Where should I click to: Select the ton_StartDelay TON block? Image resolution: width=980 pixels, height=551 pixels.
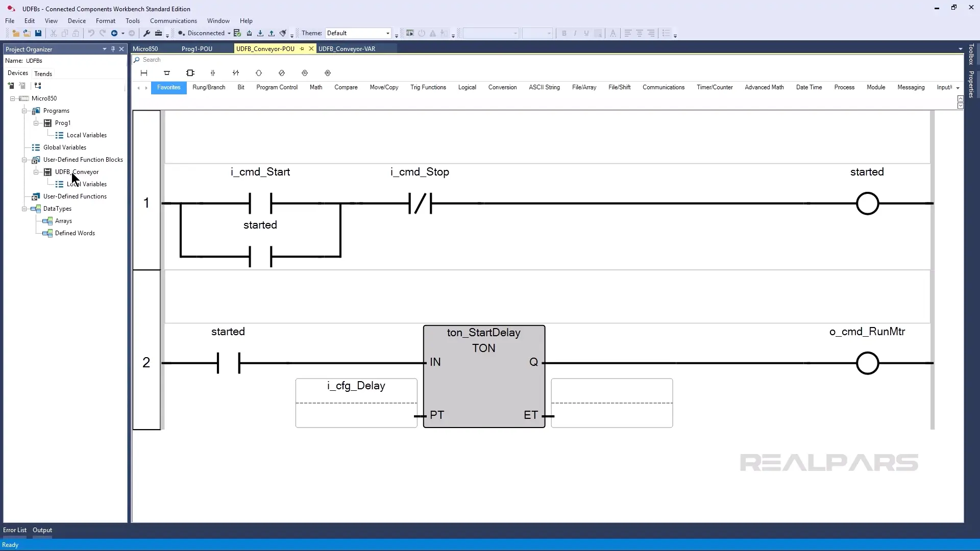pyautogui.click(x=484, y=377)
